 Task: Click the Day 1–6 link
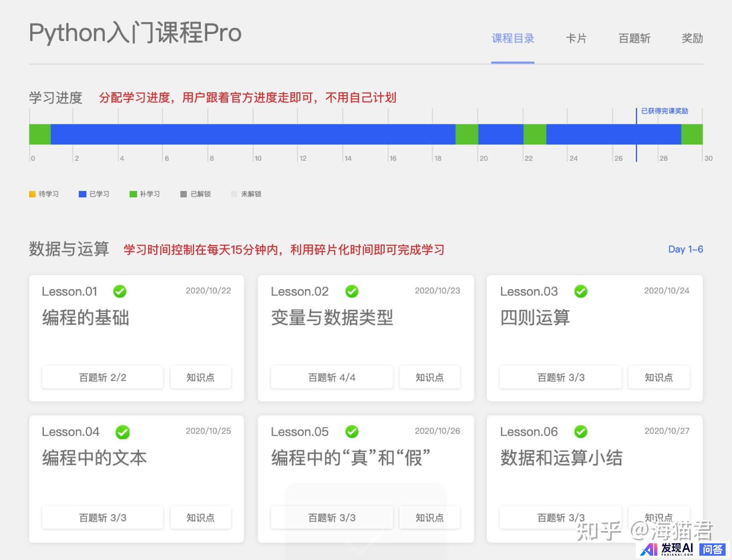tap(685, 250)
